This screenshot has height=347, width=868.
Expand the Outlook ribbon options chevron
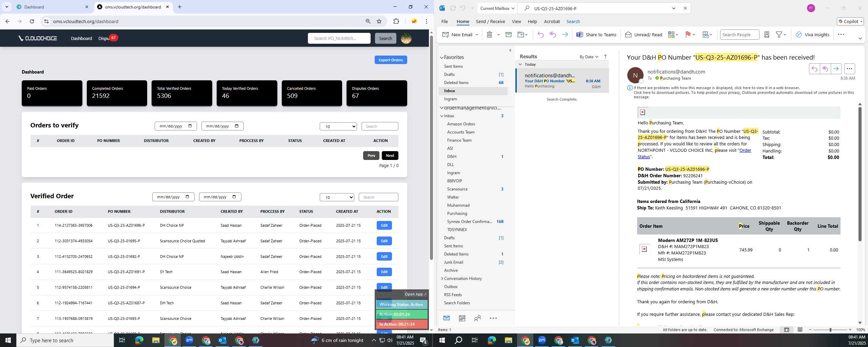[x=860, y=38]
